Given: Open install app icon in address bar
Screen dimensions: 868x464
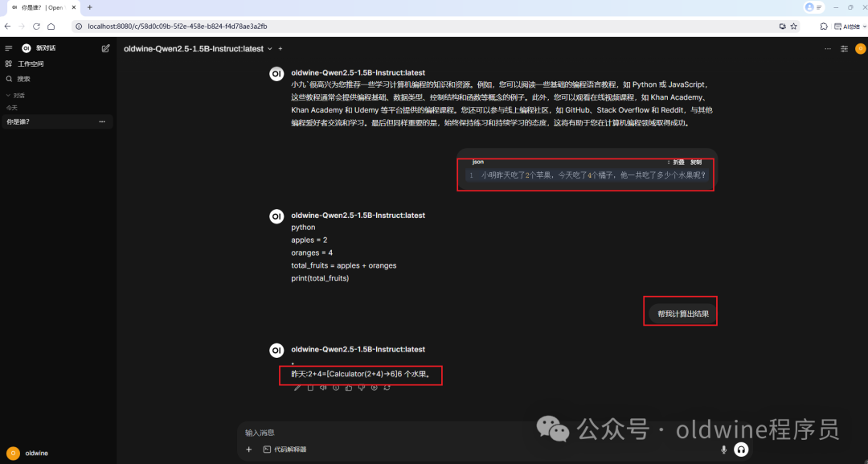Looking at the screenshot, I should (x=782, y=26).
